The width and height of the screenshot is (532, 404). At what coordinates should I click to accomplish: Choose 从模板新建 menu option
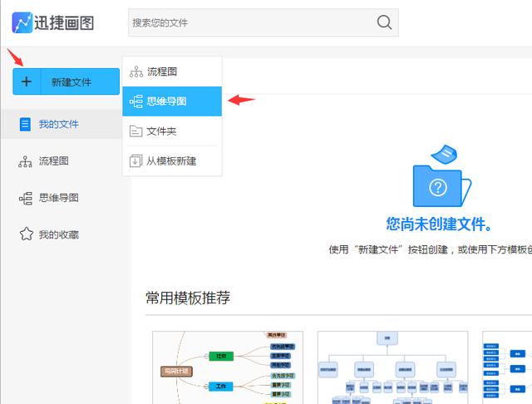[x=172, y=160]
